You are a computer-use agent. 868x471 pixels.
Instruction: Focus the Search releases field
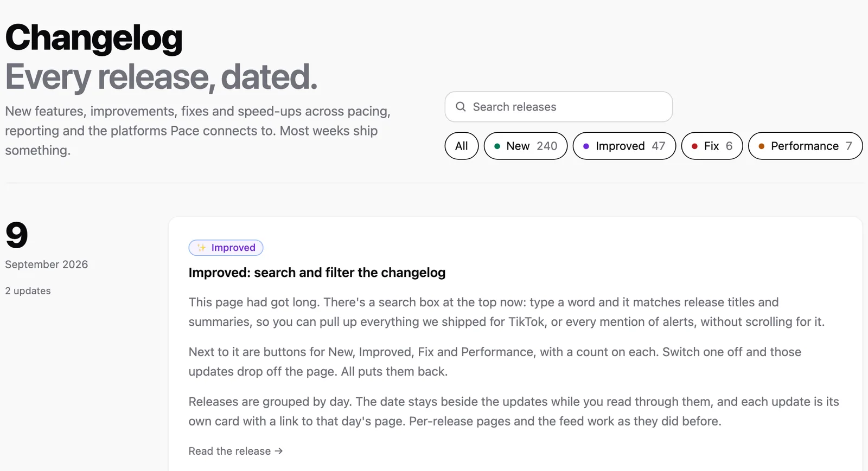click(559, 107)
